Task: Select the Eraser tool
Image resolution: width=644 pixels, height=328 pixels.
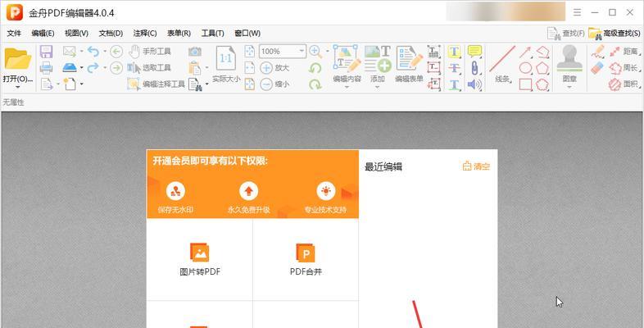Action: (597, 68)
